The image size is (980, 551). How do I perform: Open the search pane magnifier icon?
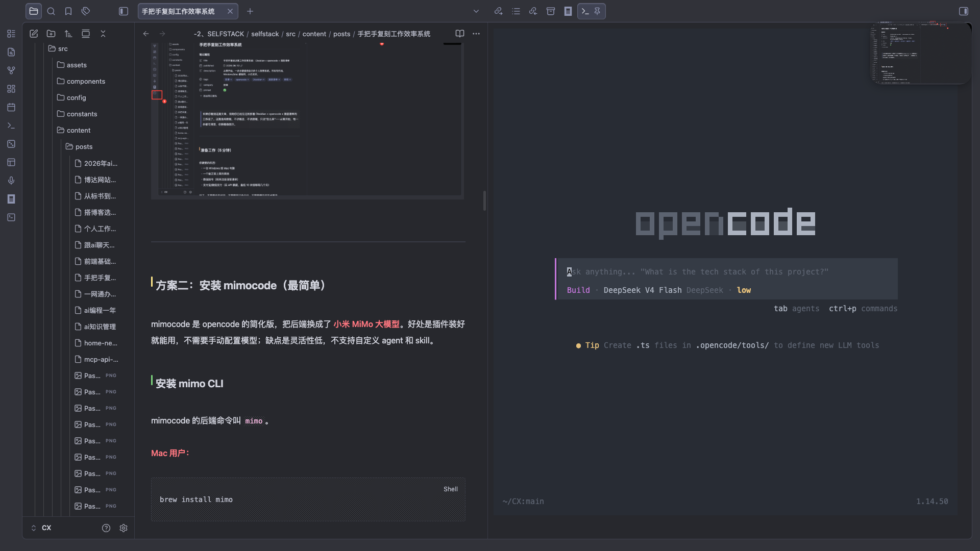pos(51,11)
